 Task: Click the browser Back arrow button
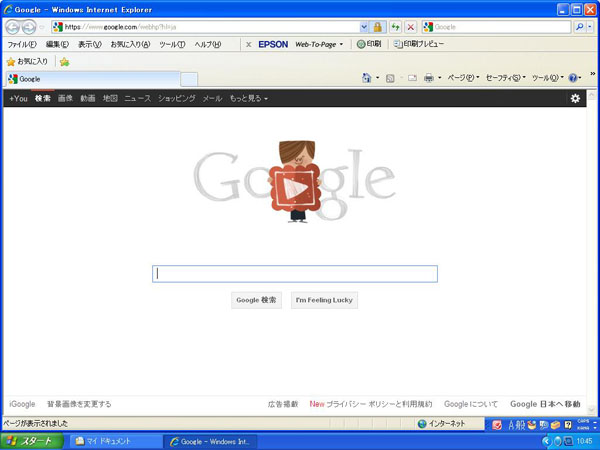tap(13, 27)
